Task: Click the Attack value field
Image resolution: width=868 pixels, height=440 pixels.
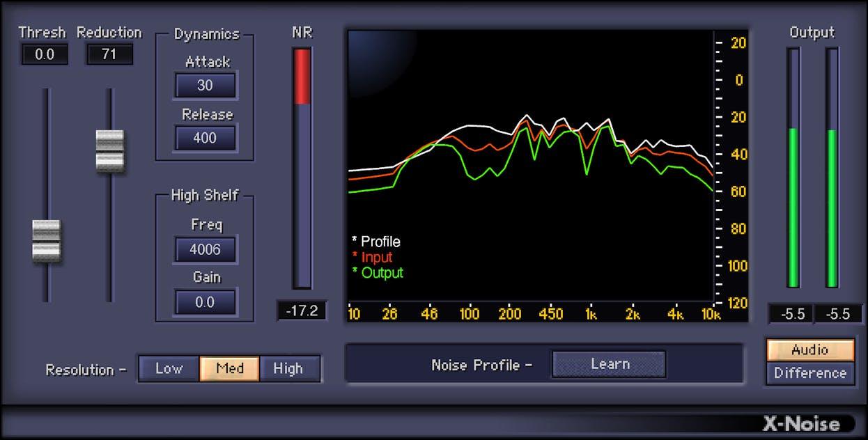Action: 205,86
